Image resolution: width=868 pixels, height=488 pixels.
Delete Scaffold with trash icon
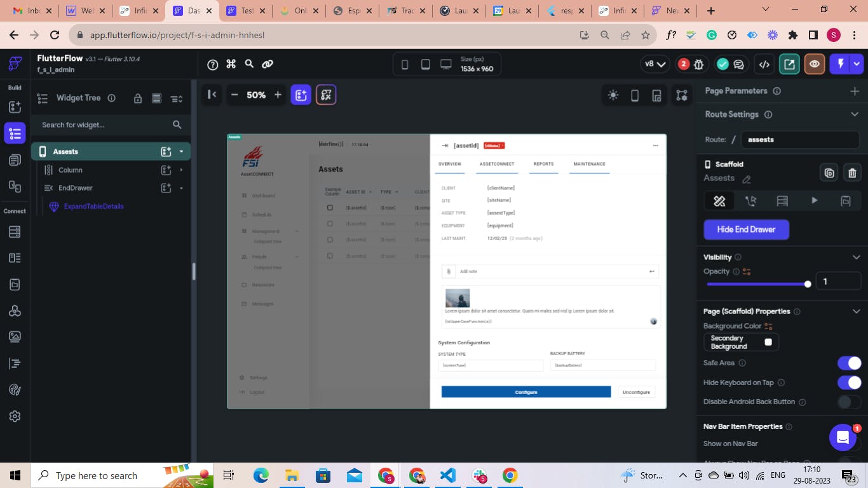tap(852, 173)
